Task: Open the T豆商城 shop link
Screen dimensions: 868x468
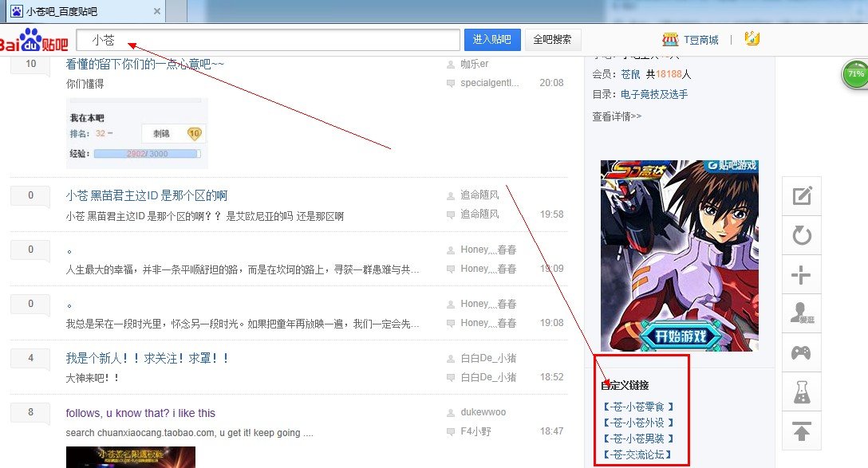Action: (x=691, y=40)
